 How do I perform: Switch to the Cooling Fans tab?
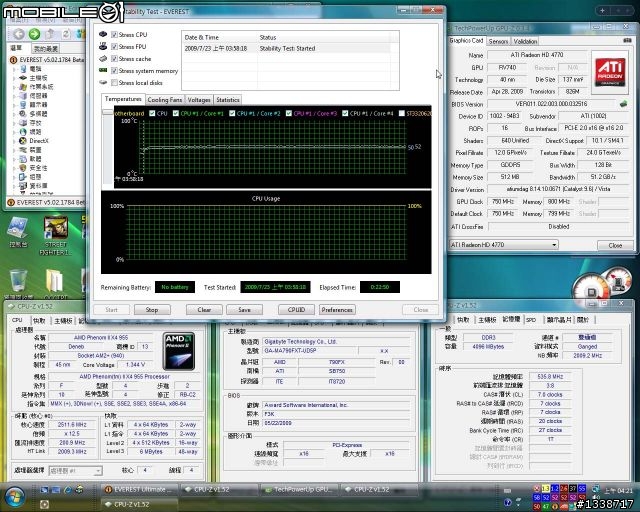[x=164, y=100]
